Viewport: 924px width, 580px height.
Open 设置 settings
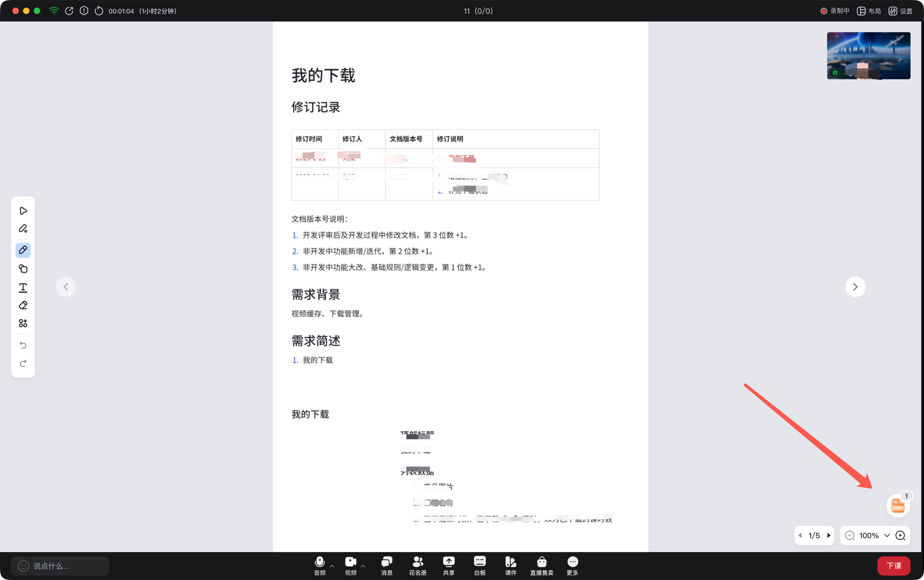[900, 11]
